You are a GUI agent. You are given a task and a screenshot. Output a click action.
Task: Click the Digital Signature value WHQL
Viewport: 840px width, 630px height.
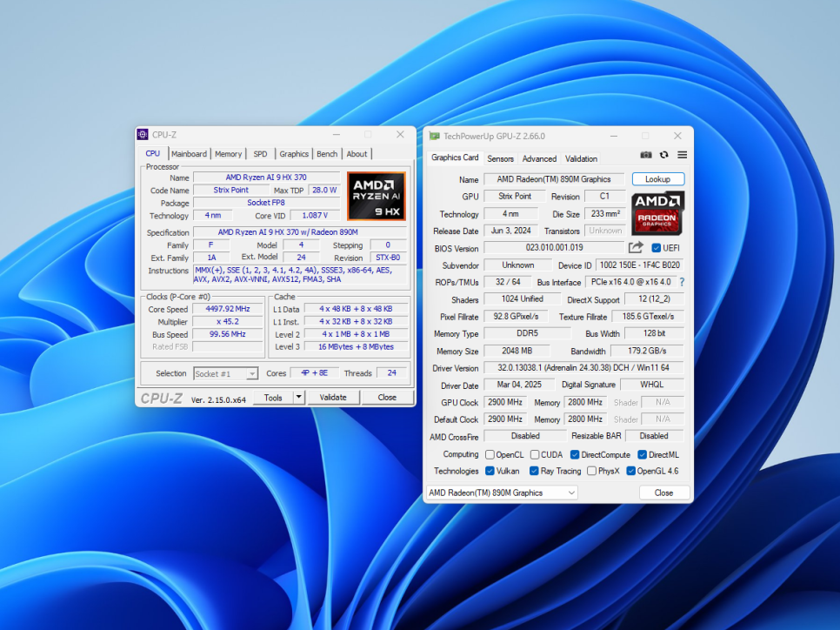coord(652,385)
